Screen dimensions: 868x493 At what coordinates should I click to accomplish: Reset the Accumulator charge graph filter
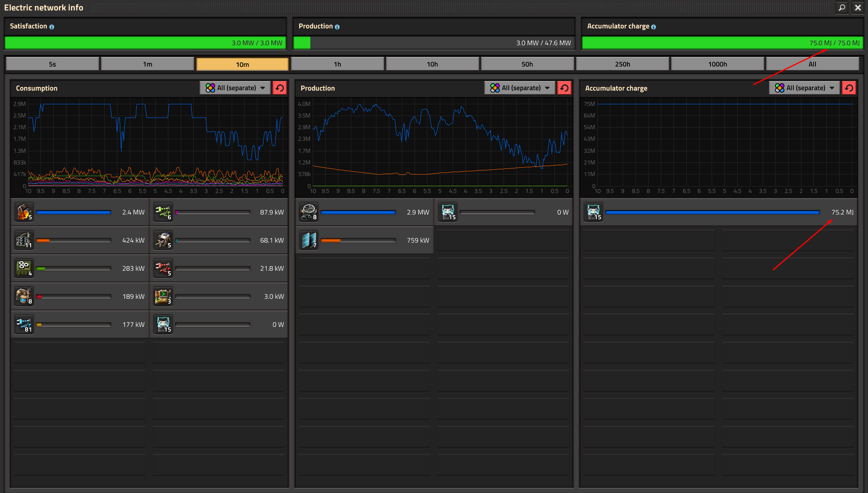pyautogui.click(x=849, y=88)
